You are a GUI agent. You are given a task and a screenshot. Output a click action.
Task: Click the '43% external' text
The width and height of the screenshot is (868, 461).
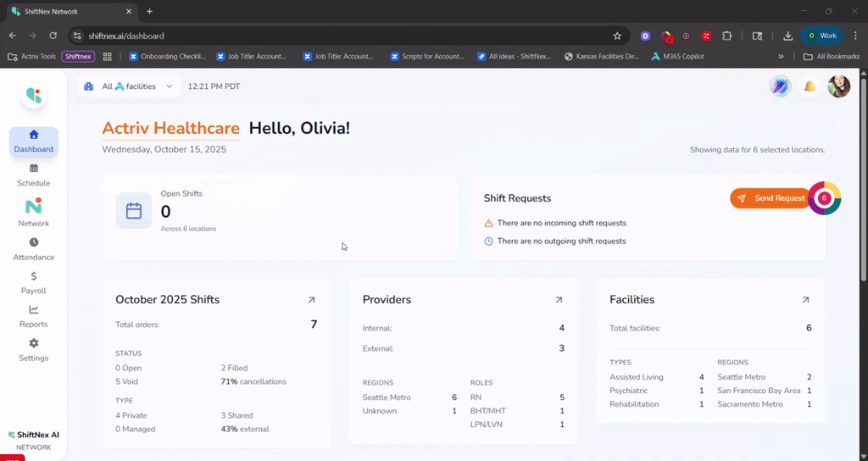(245, 429)
